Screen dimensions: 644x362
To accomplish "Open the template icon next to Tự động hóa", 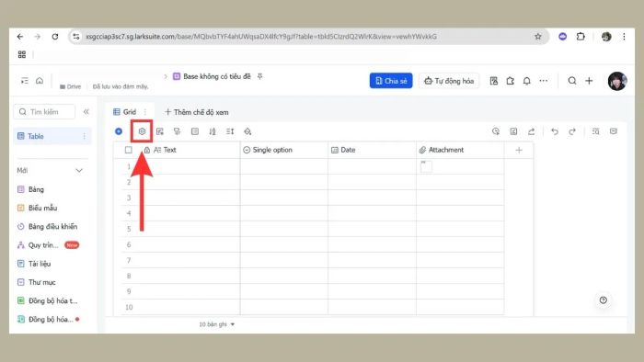I will [494, 81].
